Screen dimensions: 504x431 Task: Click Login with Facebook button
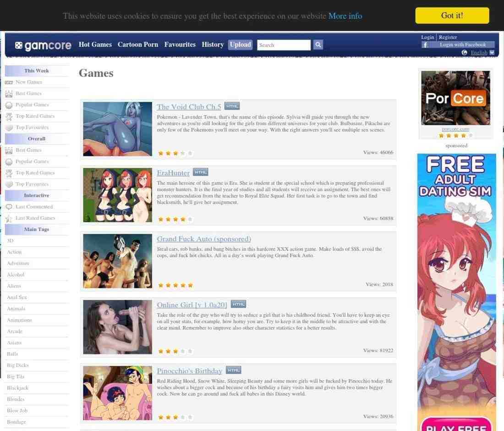pyautogui.click(x=458, y=45)
